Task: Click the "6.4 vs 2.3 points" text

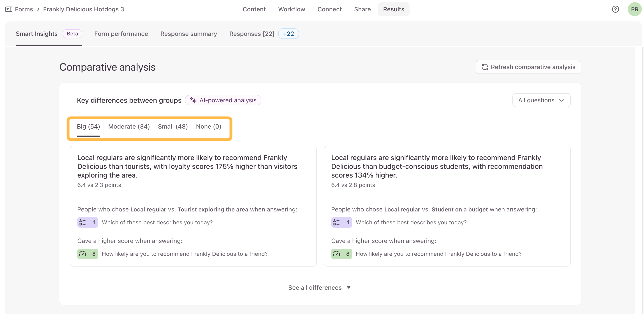Action: [x=99, y=185]
